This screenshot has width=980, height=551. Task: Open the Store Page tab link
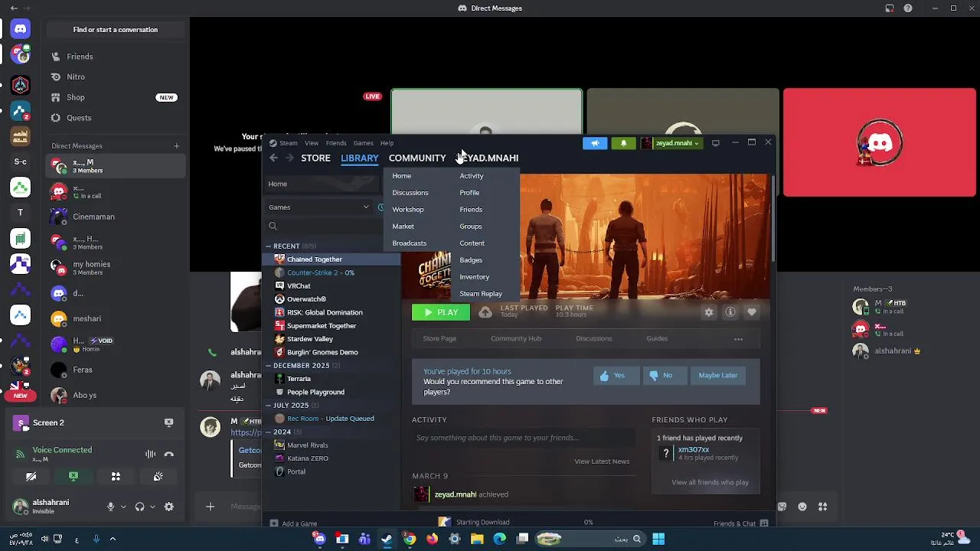[439, 338]
